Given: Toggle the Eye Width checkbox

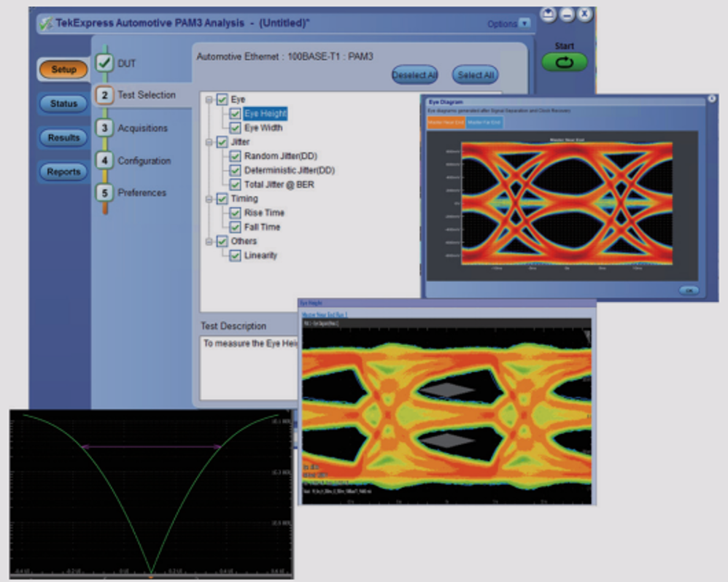Looking at the screenshot, I should pyautogui.click(x=236, y=128).
